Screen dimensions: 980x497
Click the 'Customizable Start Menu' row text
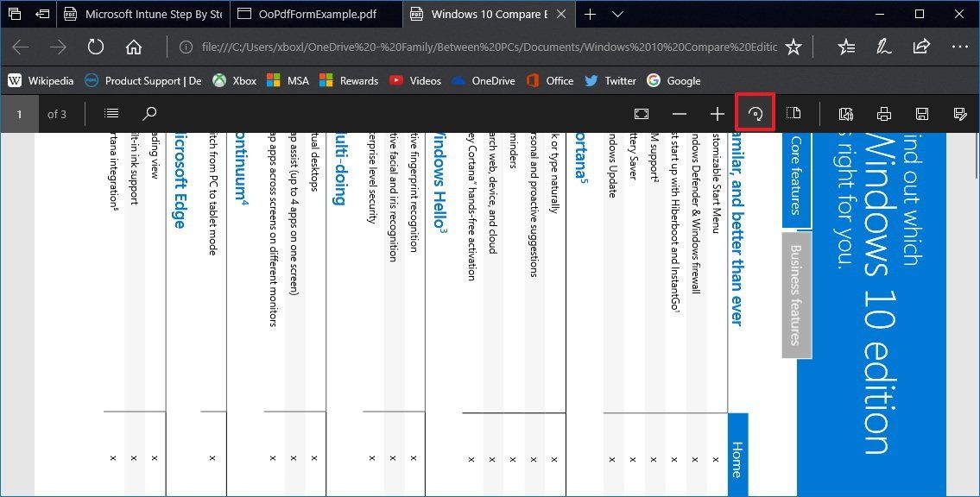[x=715, y=183]
